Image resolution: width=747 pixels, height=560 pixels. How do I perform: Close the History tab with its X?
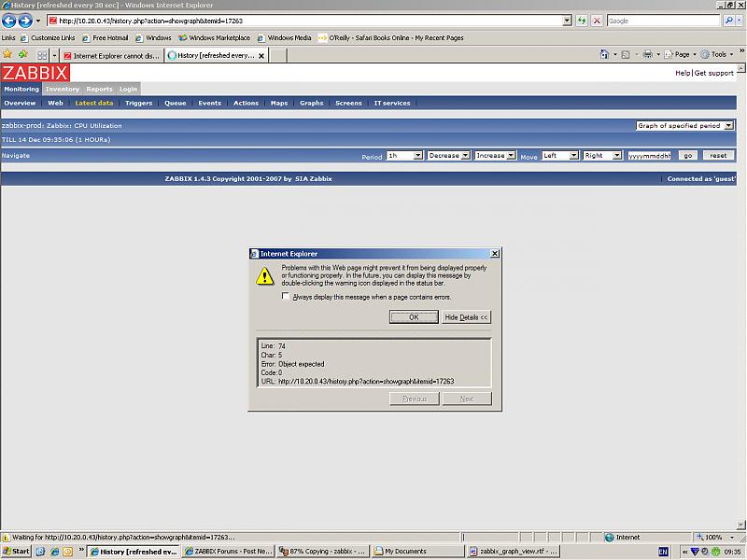pos(261,56)
